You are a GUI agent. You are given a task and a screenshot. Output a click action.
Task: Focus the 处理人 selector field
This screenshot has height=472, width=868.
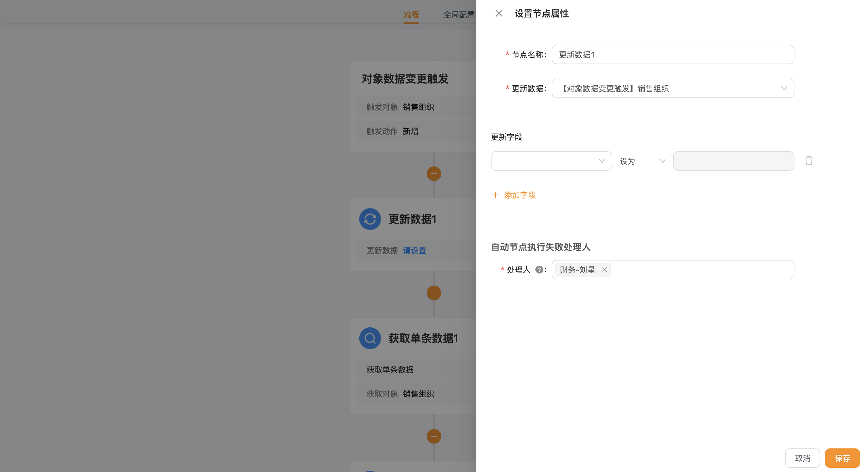click(x=672, y=270)
